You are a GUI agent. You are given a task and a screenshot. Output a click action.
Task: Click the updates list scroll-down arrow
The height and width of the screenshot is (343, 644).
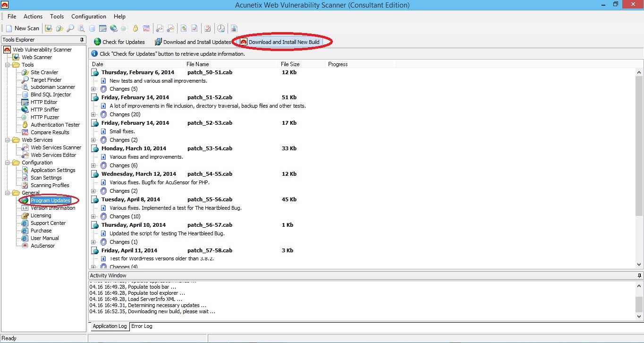(639, 265)
